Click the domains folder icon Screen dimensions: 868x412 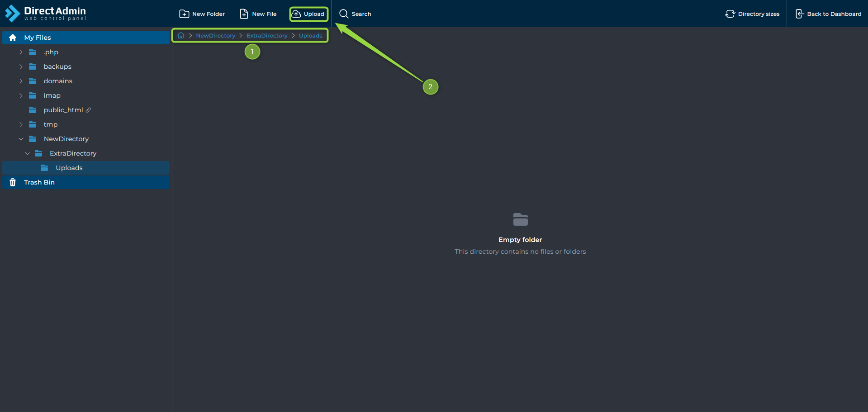33,81
